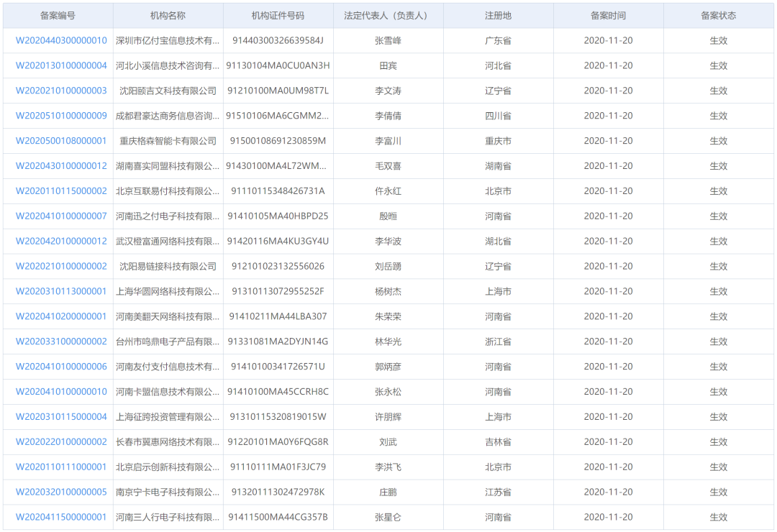Screen dimensions: 777x532
Task: Open record link W2020210100000003
Action: pos(61,91)
